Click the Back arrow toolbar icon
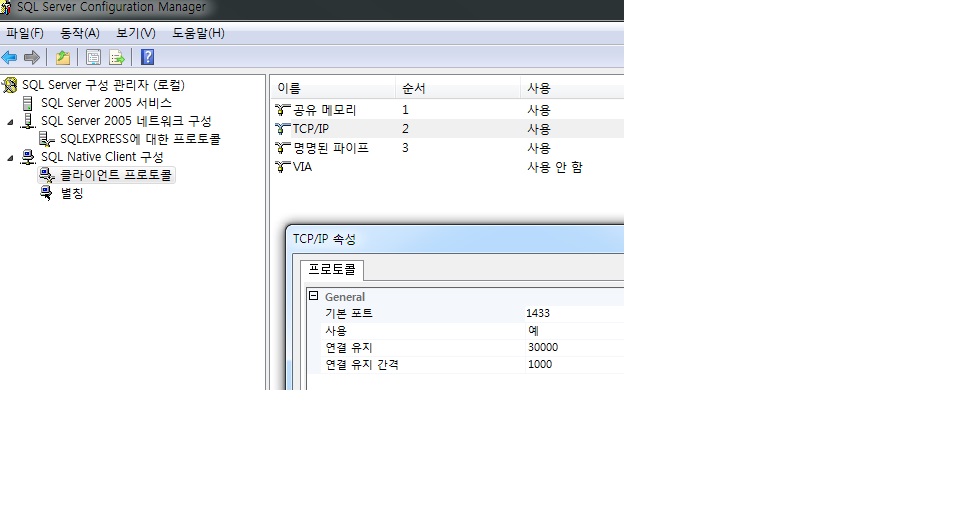Screen dimensions: 958x531 pos(9,57)
